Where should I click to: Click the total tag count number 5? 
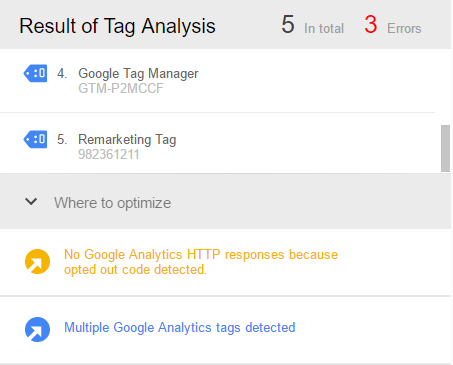click(x=288, y=25)
